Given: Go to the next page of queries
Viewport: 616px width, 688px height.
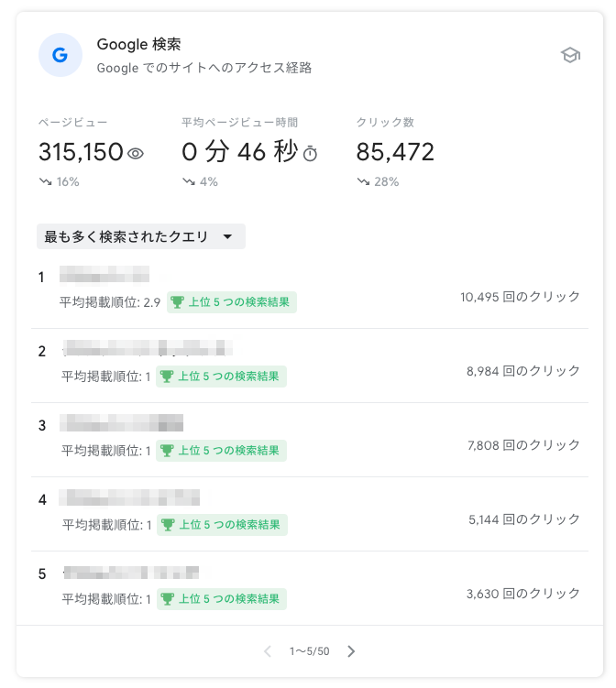Looking at the screenshot, I should [x=351, y=651].
